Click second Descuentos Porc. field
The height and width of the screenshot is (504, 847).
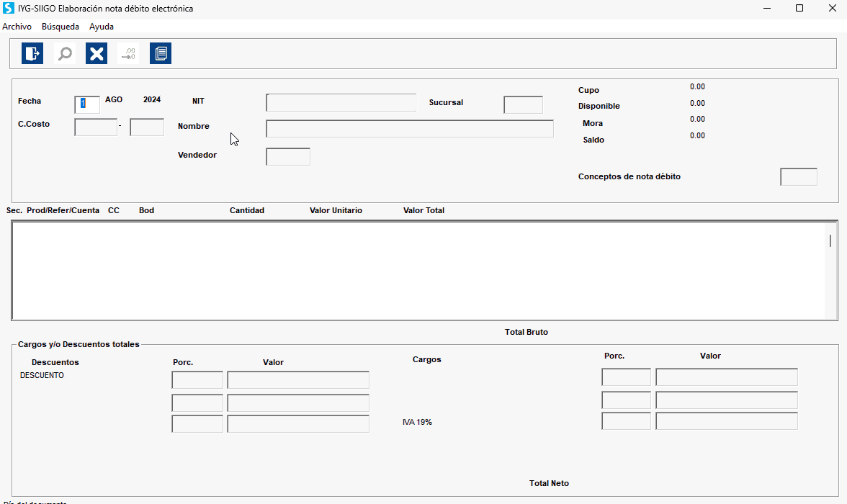[x=197, y=403]
